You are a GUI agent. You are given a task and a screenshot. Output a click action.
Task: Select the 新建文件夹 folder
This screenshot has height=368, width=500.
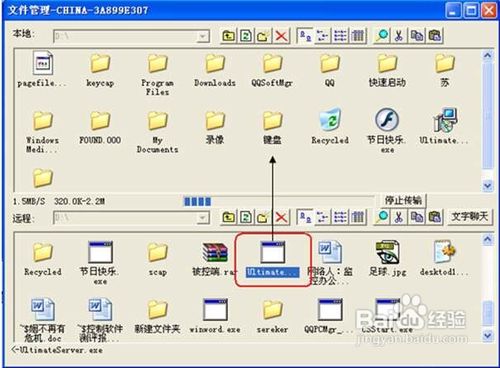tap(157, 317)
